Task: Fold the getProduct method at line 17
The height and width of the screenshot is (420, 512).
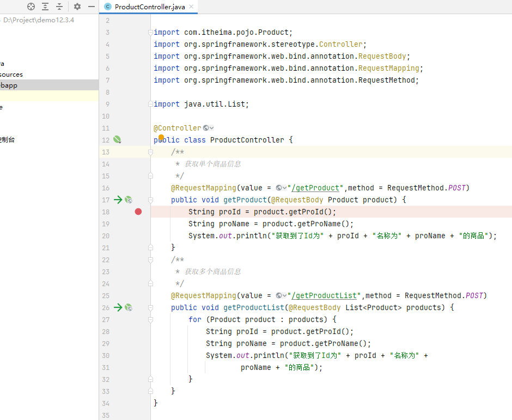Action: [151, 200]
